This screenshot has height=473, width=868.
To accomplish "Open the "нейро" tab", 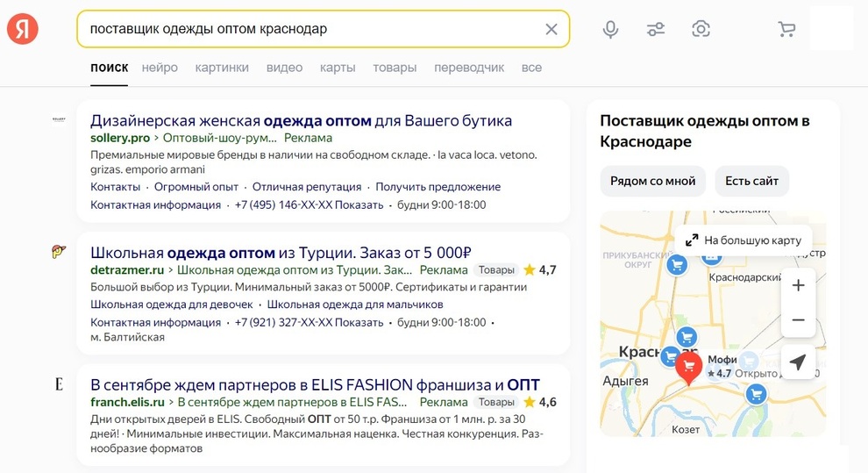I will [160, 68].
